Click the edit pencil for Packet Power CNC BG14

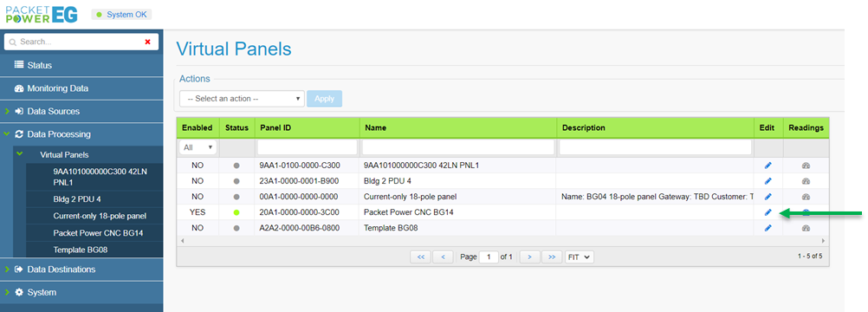coord(768,212)
